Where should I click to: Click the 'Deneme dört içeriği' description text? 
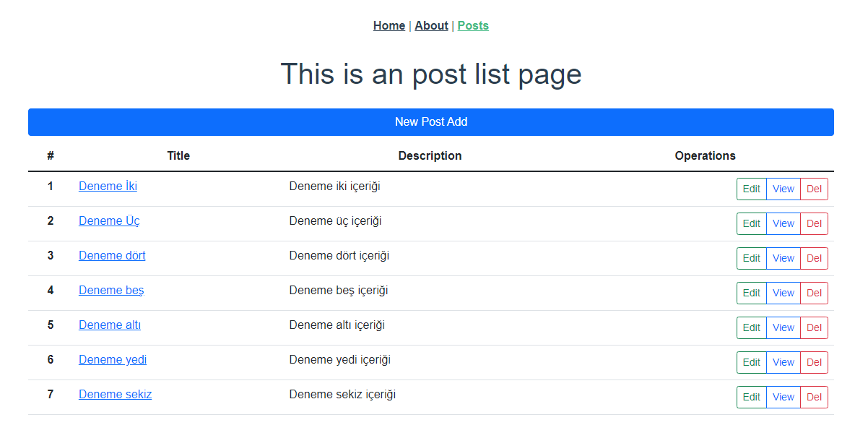339,256
